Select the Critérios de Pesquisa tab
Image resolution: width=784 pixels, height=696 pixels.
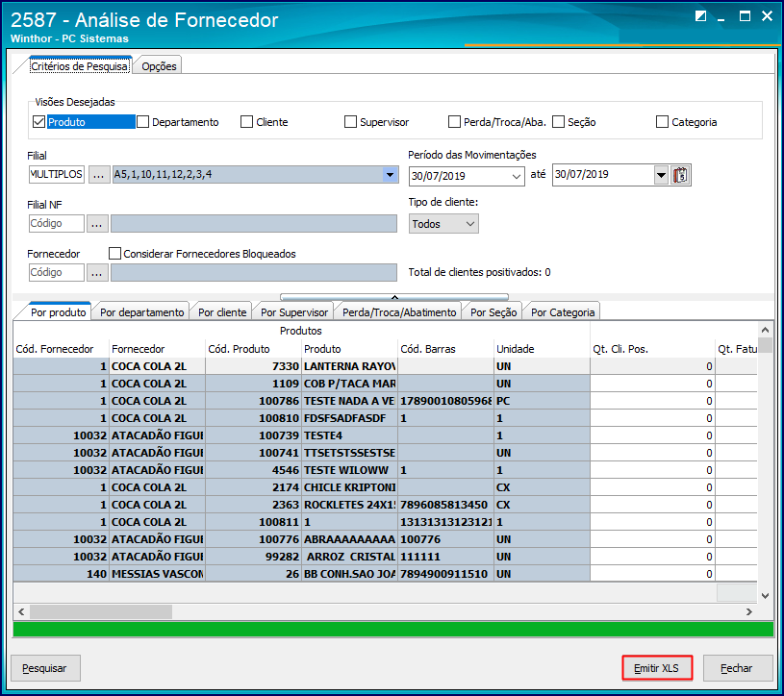[x=79, y=66]
